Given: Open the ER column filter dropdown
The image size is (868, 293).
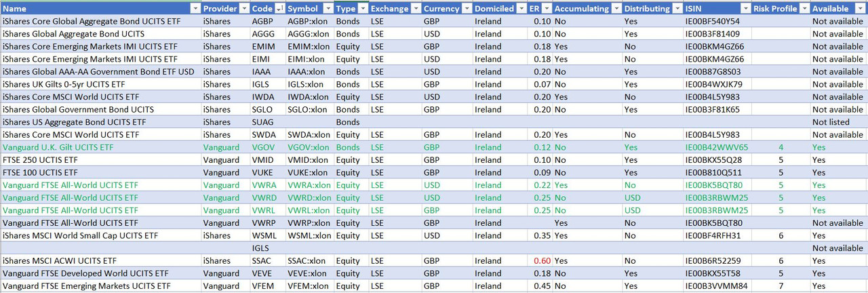Looking at the screenshot, I should click(x=546, y=9).
